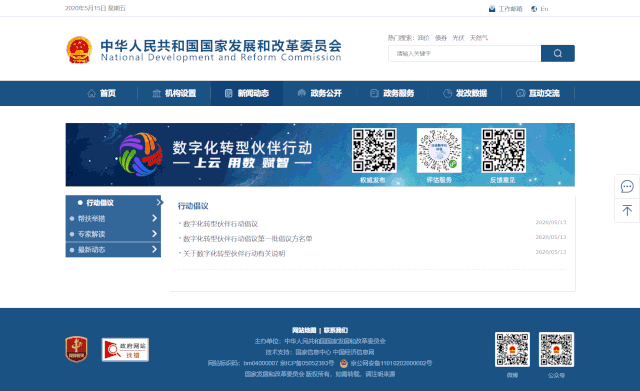640x391 pixels.
Task: Click the 主办单位 line in footer
Action: [320, 341]
